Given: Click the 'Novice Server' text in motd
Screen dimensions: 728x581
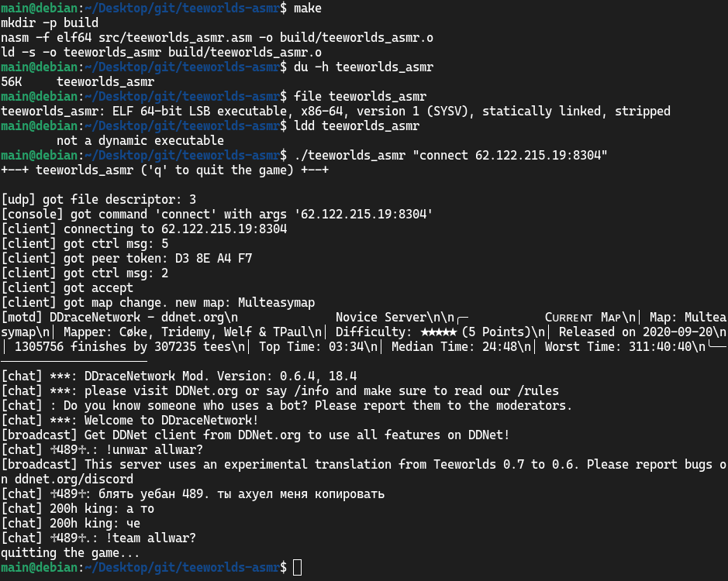Looking at the screenshot, I should (x=381, y=318).
